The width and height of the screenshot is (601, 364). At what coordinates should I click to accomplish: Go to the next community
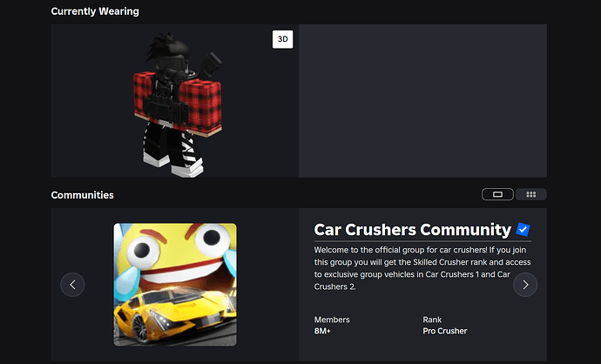pos(525,284)
